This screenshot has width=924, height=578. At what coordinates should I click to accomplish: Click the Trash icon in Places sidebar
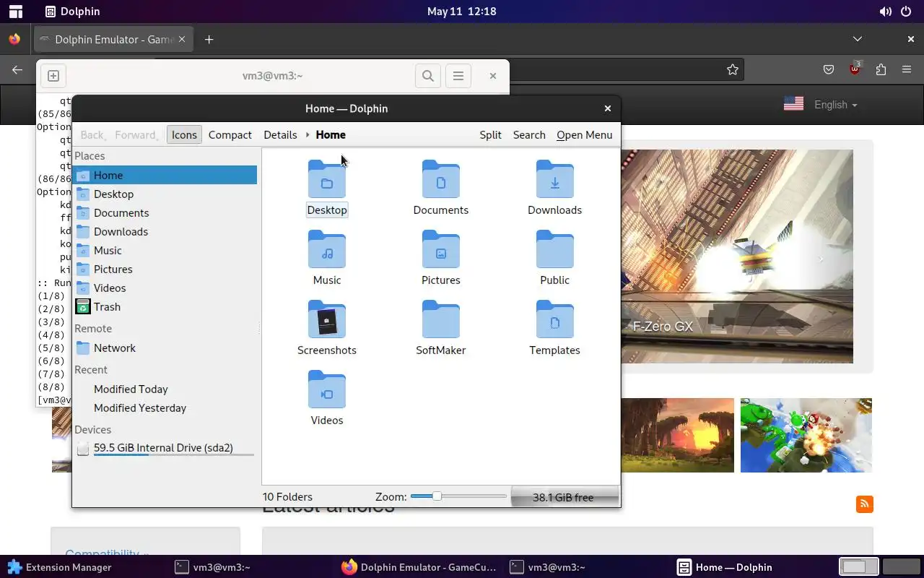pos(83,306)
